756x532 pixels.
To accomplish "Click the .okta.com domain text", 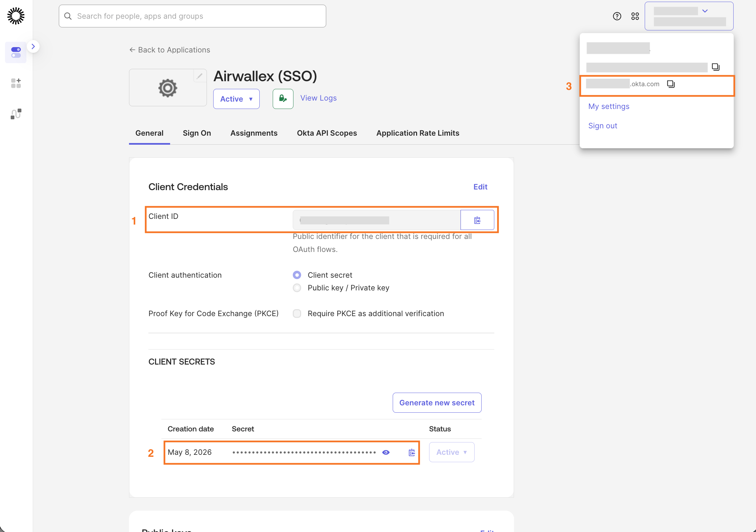I will [x=645, y=84].
